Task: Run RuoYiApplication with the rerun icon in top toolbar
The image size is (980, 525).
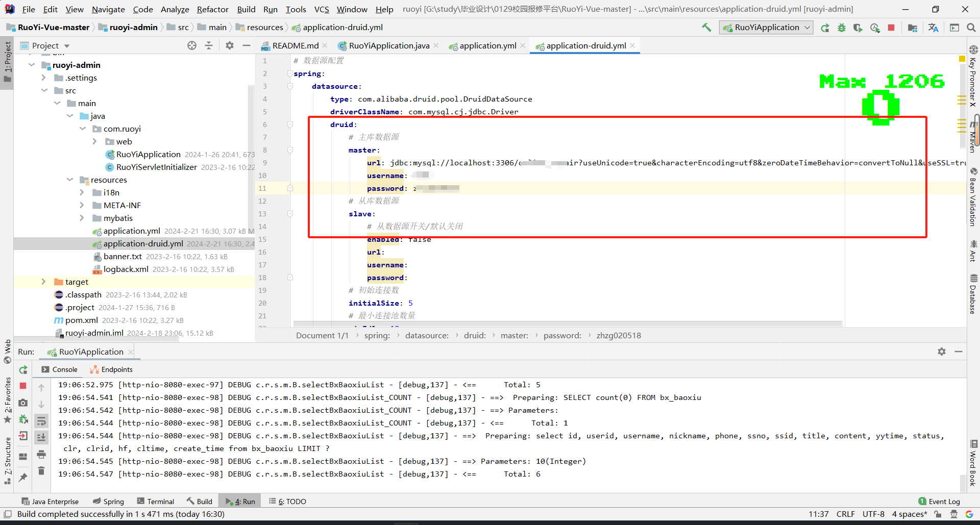Action: (825, 28)
